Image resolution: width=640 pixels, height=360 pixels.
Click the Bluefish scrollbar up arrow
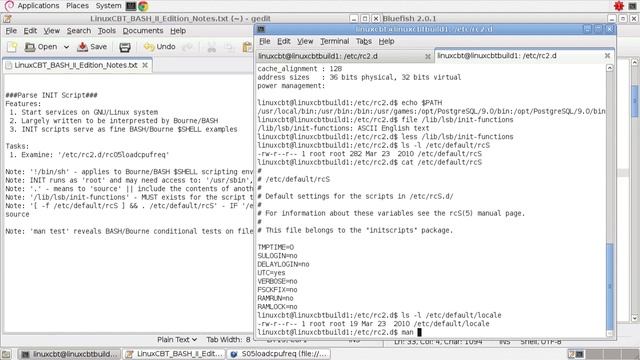634,62
